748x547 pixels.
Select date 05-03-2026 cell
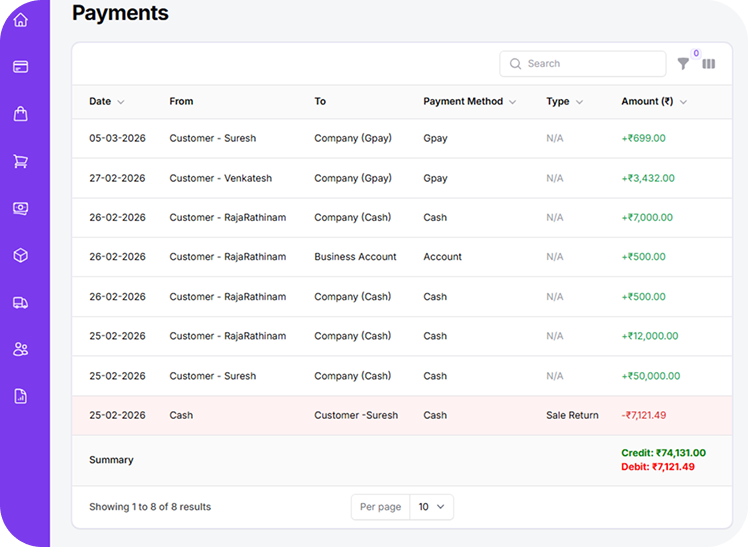pyautogui.click(x=117, y=138)
